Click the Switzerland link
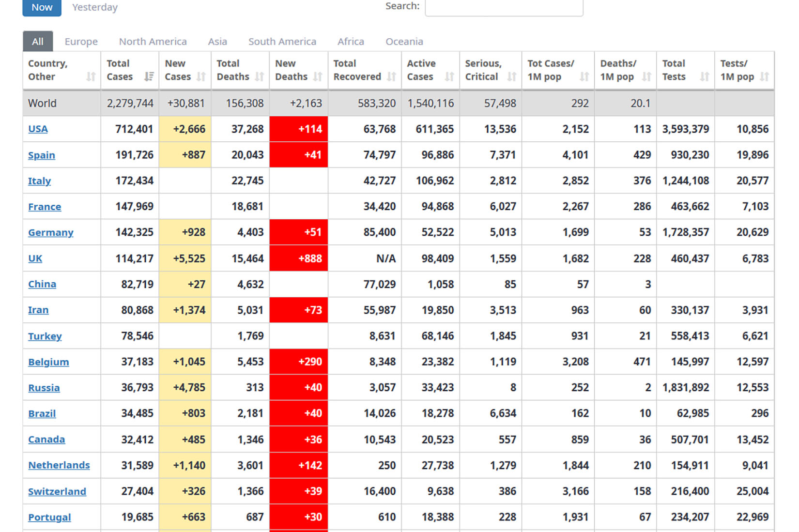The height and width of the screenshot is (532, 799). pyautogui.click(x=57, y=491)
